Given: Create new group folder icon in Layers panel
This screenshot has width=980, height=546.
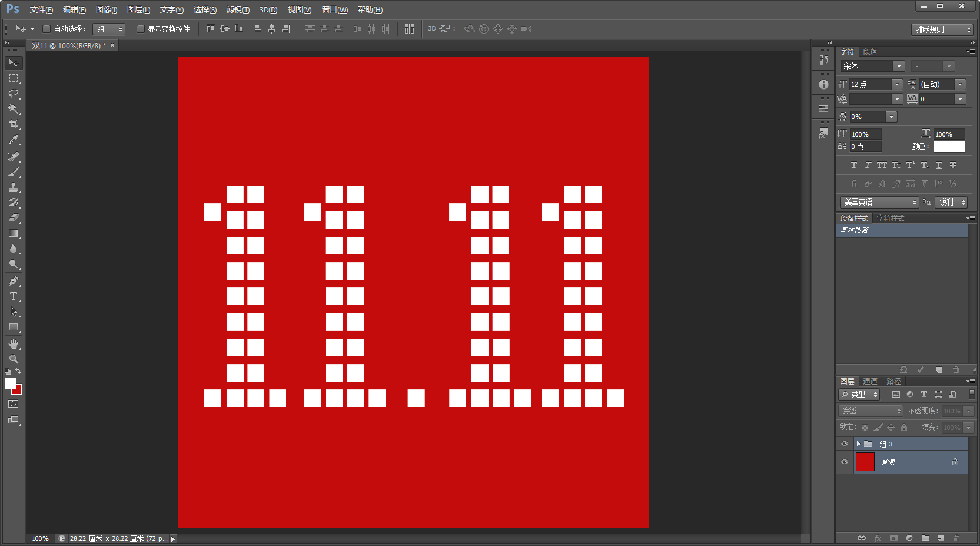Looking at the screenshot, I should click(925, 538).
